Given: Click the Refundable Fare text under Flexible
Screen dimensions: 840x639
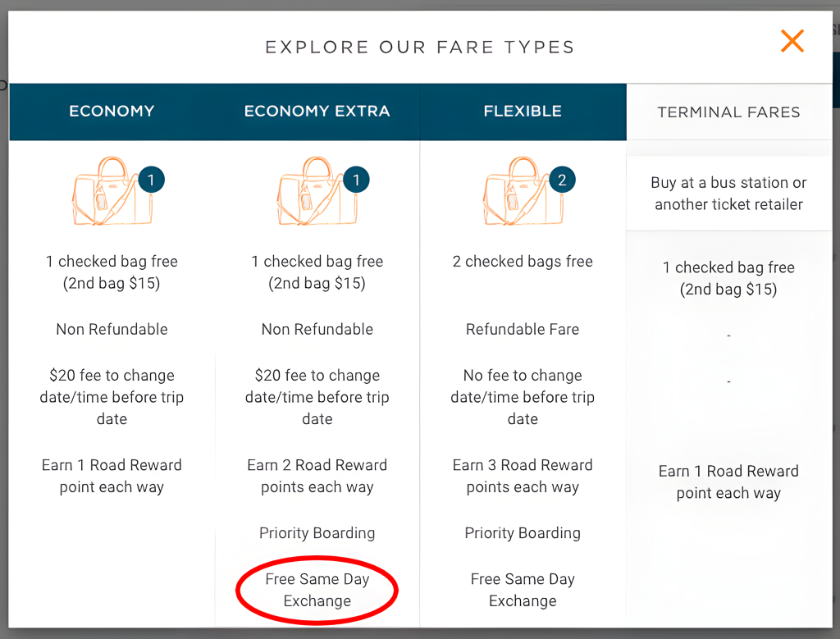Looking at the screenshot, I should (523, 329).
